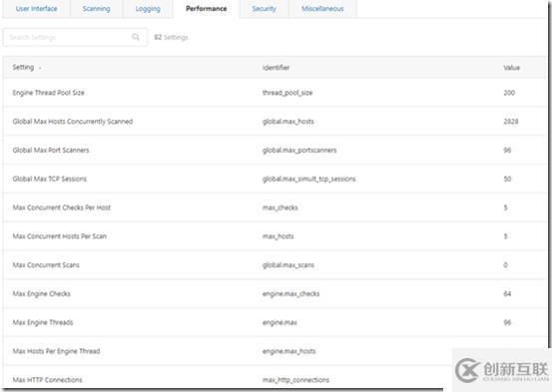This screenshot has height=392, width=552.
Task: Open the Scanning tab
Action: click(x=96, y=9)
